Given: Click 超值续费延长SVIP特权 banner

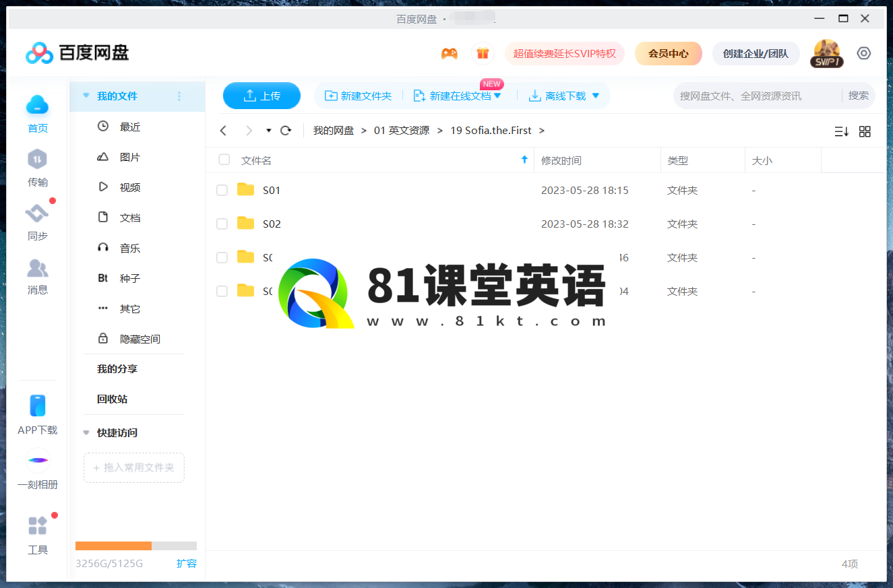Looking at the screenshot, I should 565,53.
